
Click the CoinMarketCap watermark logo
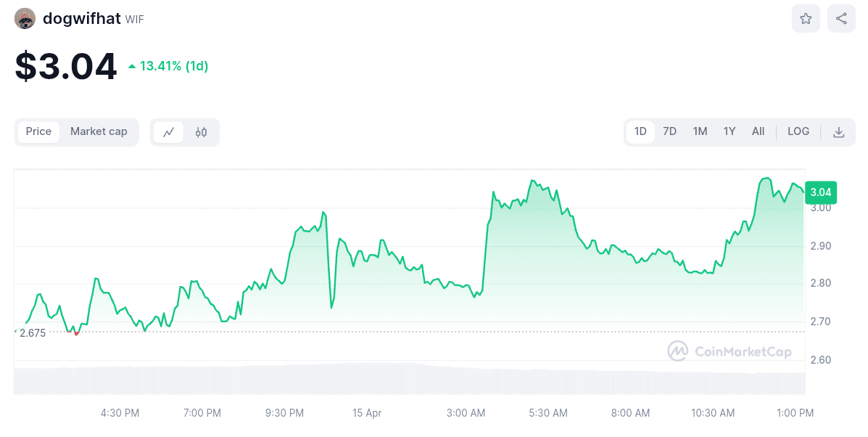tap(729, 351)
